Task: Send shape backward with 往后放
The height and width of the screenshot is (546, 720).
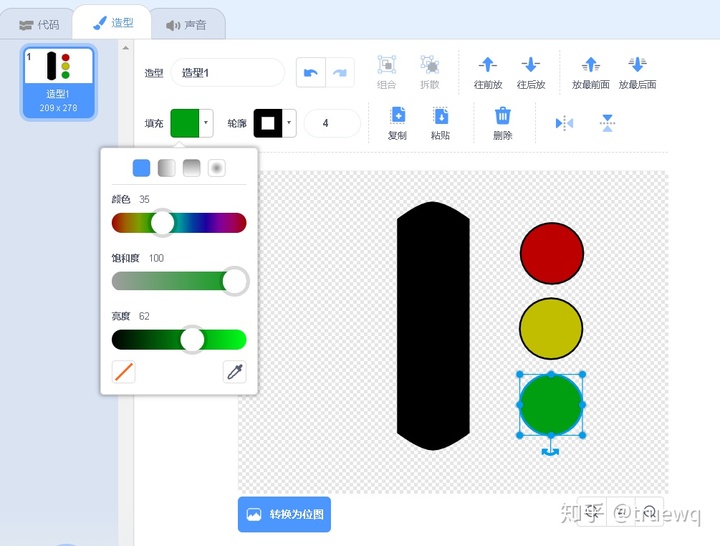Action: click(x=531, y=73)
